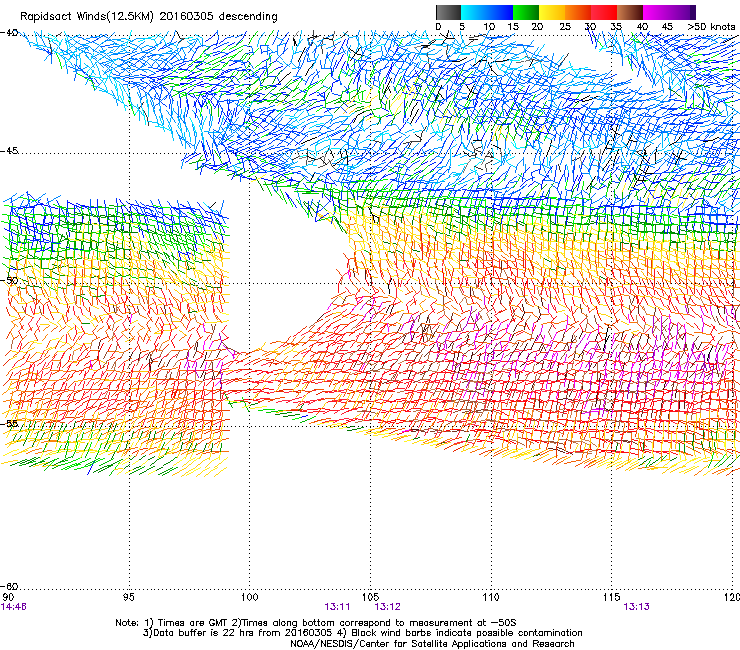The image size is (740, 650).
Task: Click the purple '13:11' time stamp
Action: [337, 607]
